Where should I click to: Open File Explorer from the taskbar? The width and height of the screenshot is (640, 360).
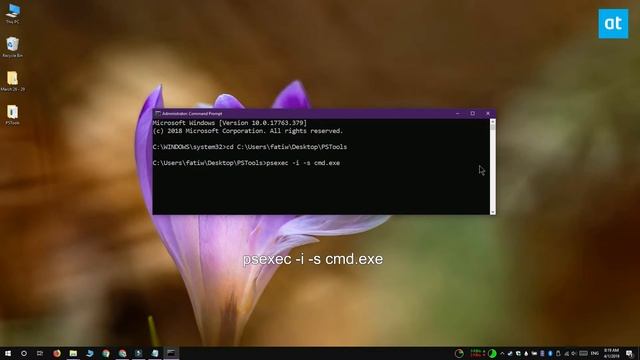pyautogui.click(x=73, y=353)
